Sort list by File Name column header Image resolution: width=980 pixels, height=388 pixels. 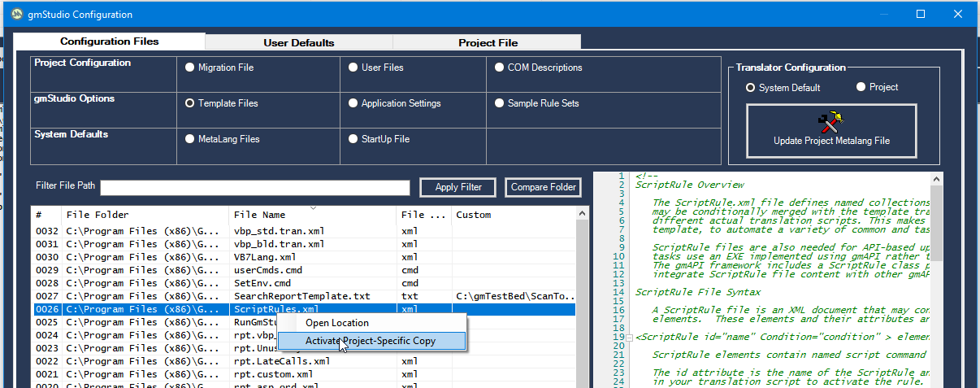(259, 215)
